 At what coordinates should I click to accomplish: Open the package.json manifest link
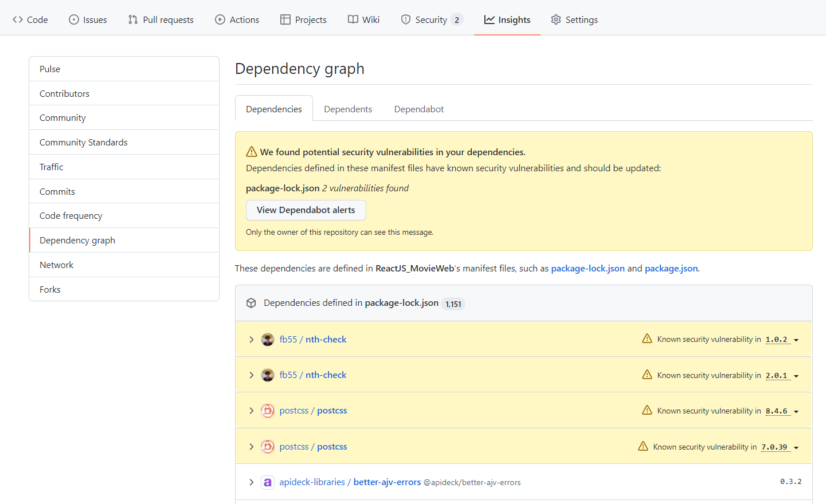(x=671, y=268)
